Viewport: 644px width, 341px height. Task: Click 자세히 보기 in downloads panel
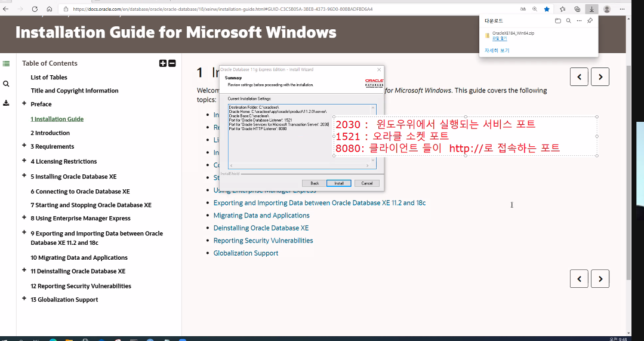(497, 51)
